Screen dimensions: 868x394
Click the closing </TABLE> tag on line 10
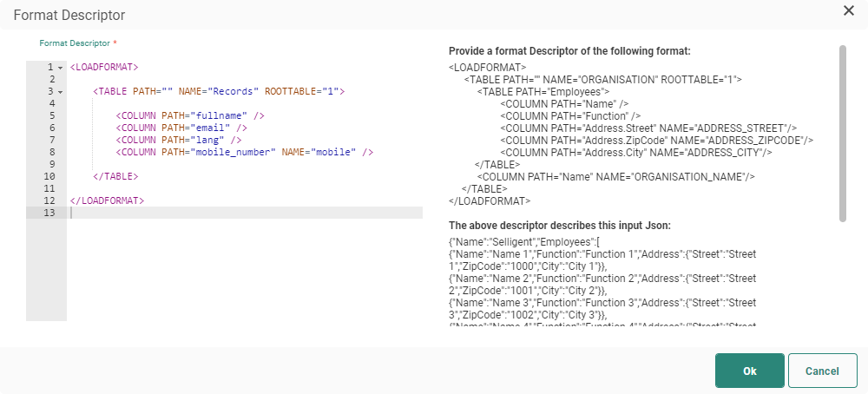point(115,176)
